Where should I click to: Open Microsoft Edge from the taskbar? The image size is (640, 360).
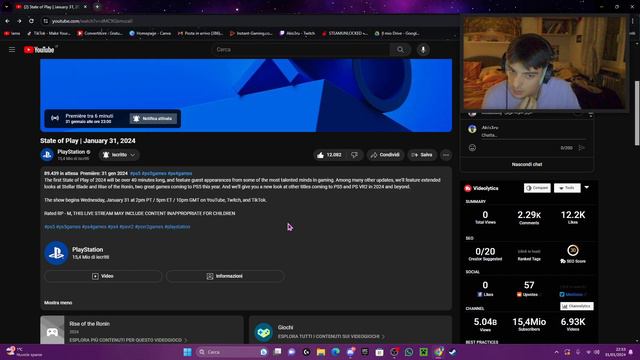(x=336, y=352)
